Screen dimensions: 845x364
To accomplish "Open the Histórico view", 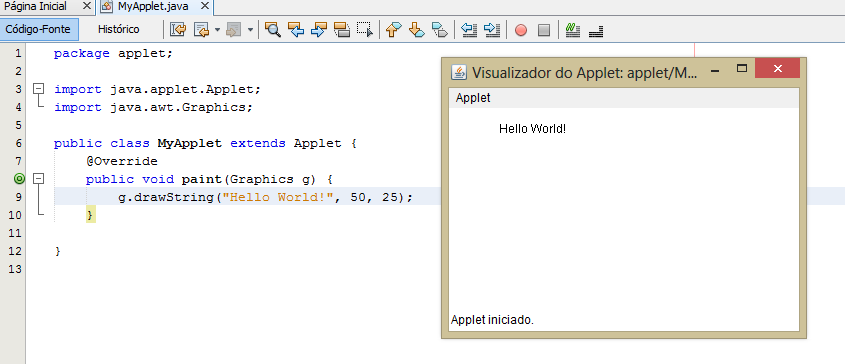I will click(x=119, y=29).
